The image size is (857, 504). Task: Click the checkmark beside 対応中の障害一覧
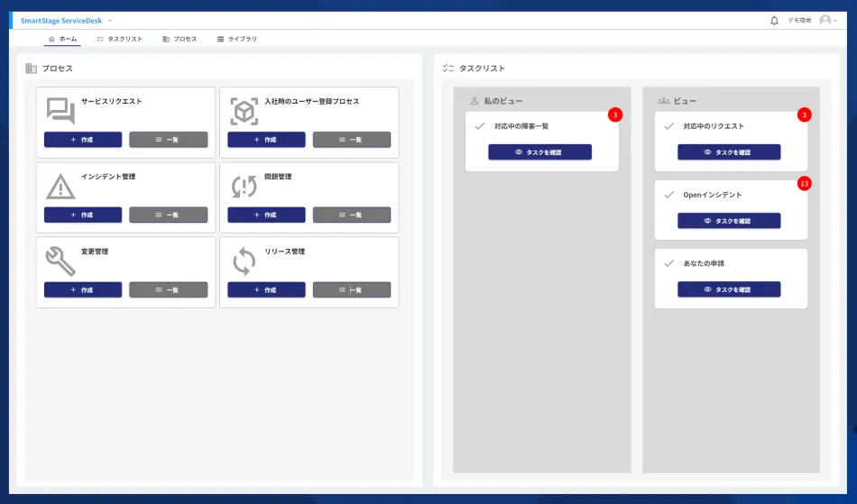[480, 126]
